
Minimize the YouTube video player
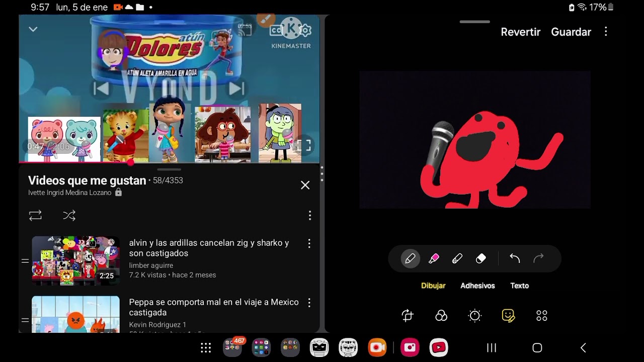pyautogui.click(x=33, y=29)
